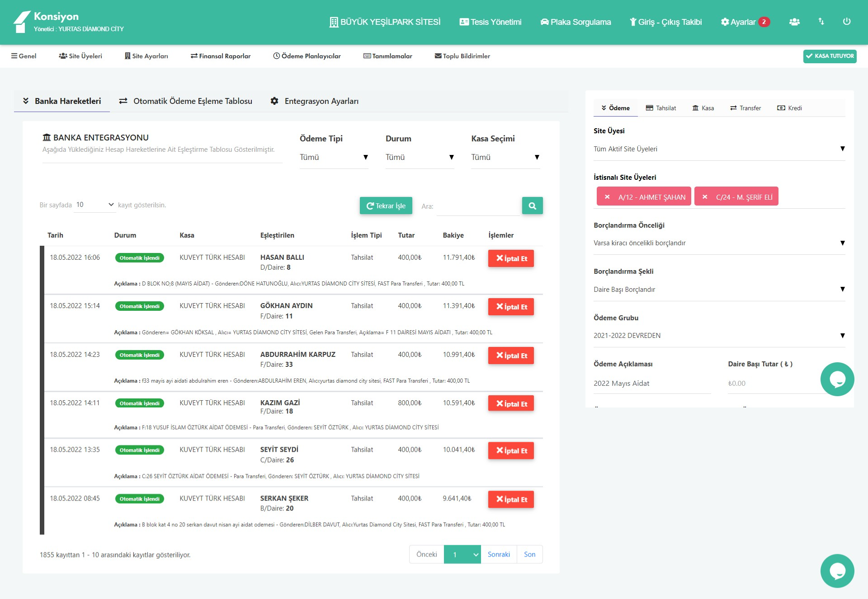Cancel HASAN BALLI transaction with İptal Et
Image resolution: width=868 pixels, height=599 pixels.
511,258
